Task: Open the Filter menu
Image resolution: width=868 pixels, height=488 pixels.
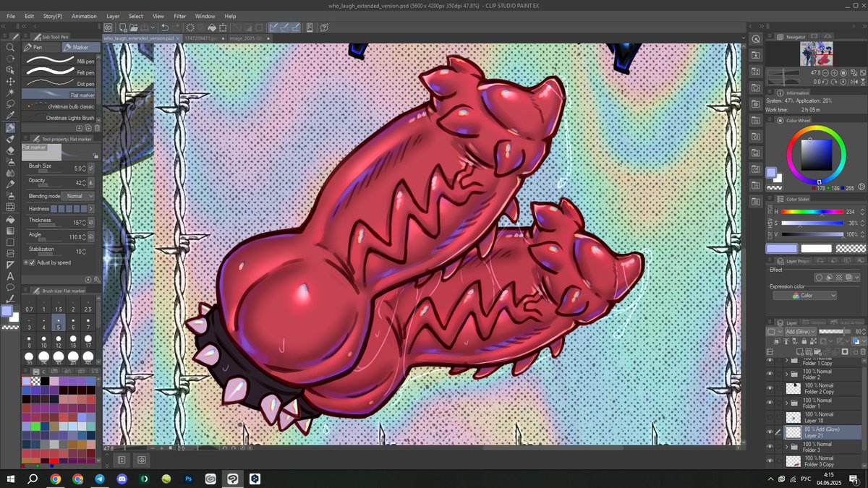Action: click(180, 16)
